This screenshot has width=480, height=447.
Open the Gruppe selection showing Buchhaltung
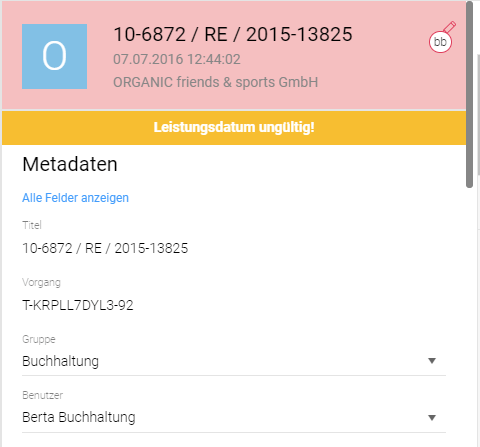[234, 361]
